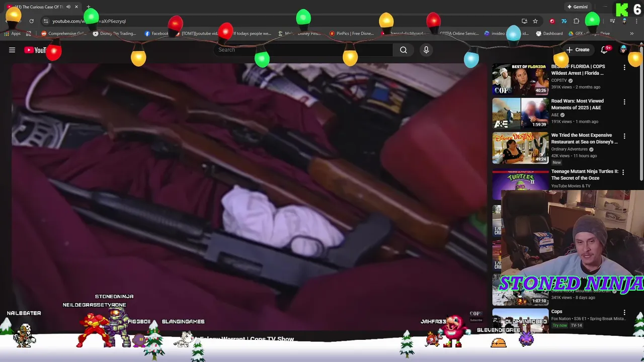Image resolution: width=644 pixels, height=362 pixels.
Task: Click the install app icon in address bar
Action: coord(524,21)
